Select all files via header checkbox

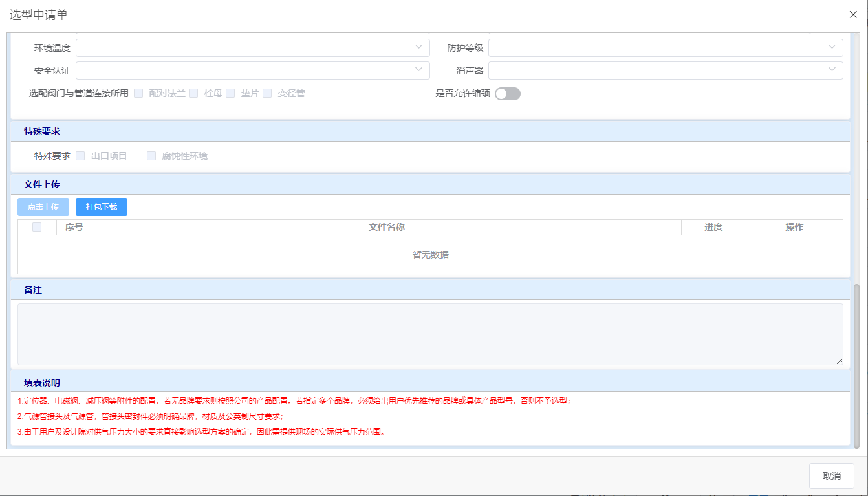tap(37, 227)
